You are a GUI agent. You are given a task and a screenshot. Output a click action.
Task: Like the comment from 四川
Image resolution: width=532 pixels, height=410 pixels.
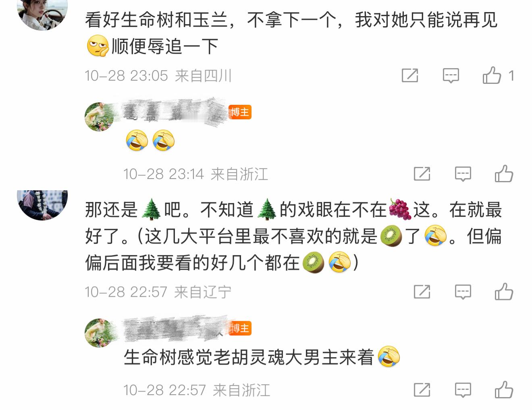click(x=492, y=75)
